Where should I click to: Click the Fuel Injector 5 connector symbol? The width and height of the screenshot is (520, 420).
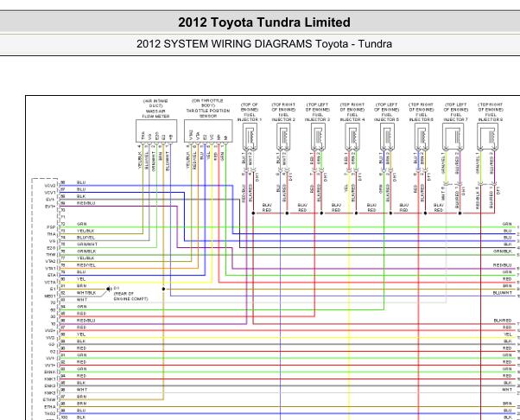click(x=387, y=137)
